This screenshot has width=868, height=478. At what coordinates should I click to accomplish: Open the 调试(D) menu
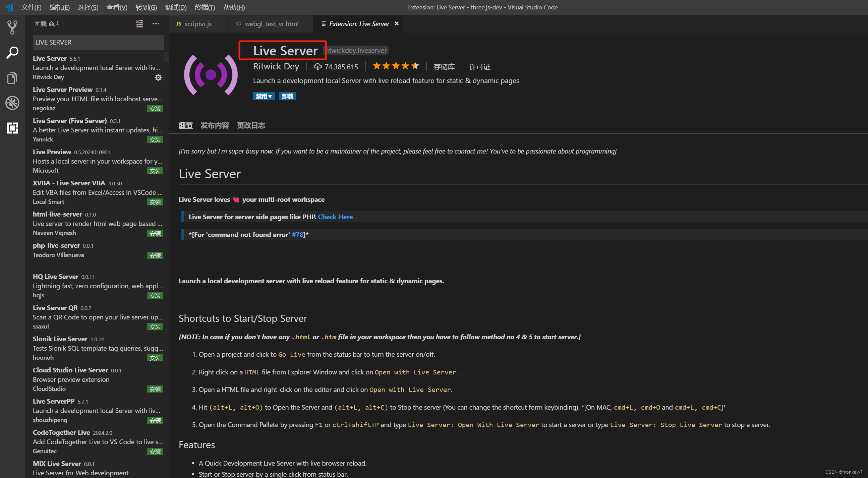pos(176,7)
